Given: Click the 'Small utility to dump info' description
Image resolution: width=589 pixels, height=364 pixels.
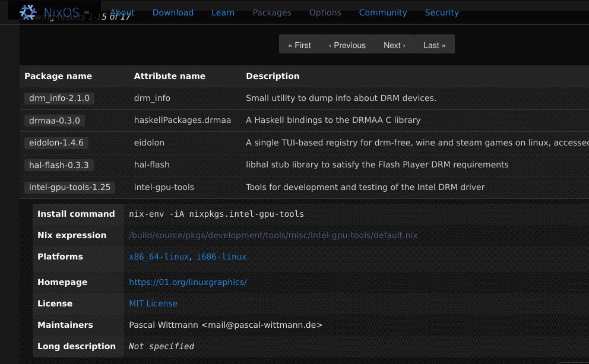Looking at the screenshot, I should (x=341, y=98).
